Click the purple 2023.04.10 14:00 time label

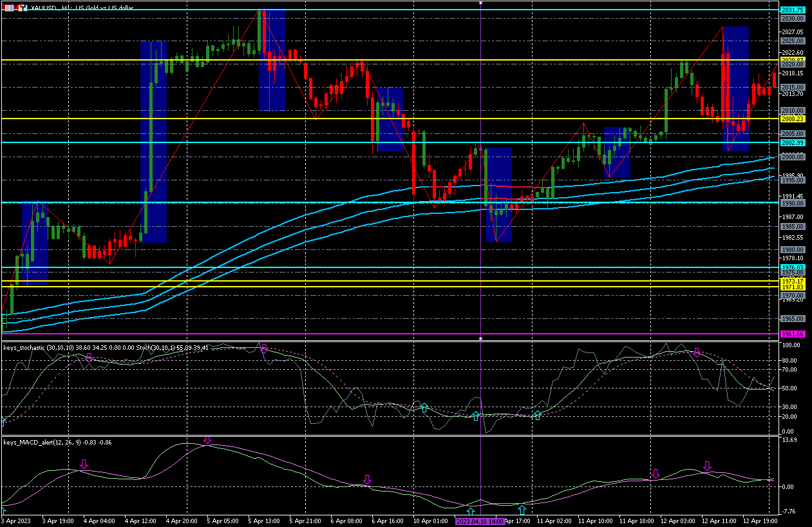[x=478, y=520]
